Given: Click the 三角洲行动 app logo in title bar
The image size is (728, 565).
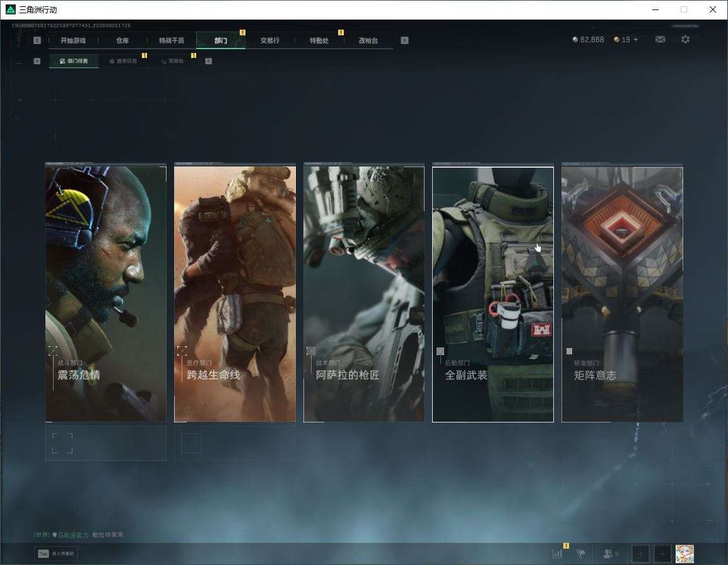Looking at the screenshot, I should pos(10,9).
